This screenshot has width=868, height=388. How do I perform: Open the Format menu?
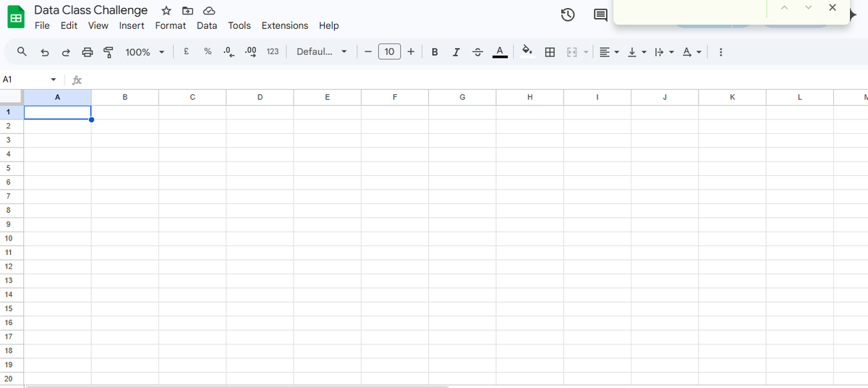(171, 25)
